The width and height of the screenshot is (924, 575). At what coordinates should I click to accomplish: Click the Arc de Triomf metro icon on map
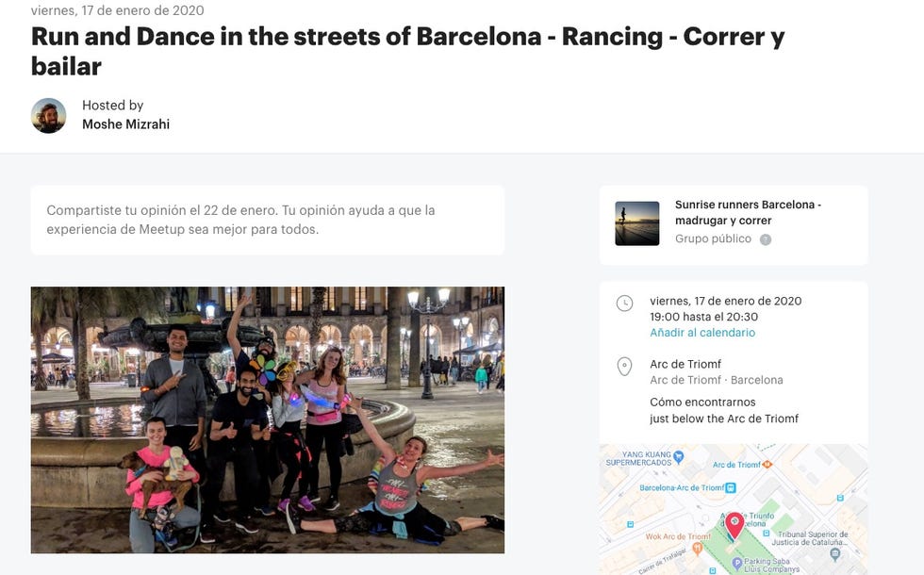click(x=767, y=464)
